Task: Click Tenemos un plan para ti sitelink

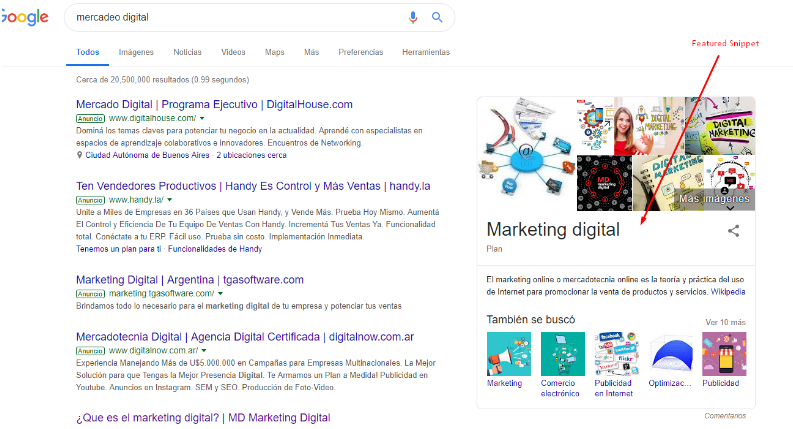Action: click(118, 249)
